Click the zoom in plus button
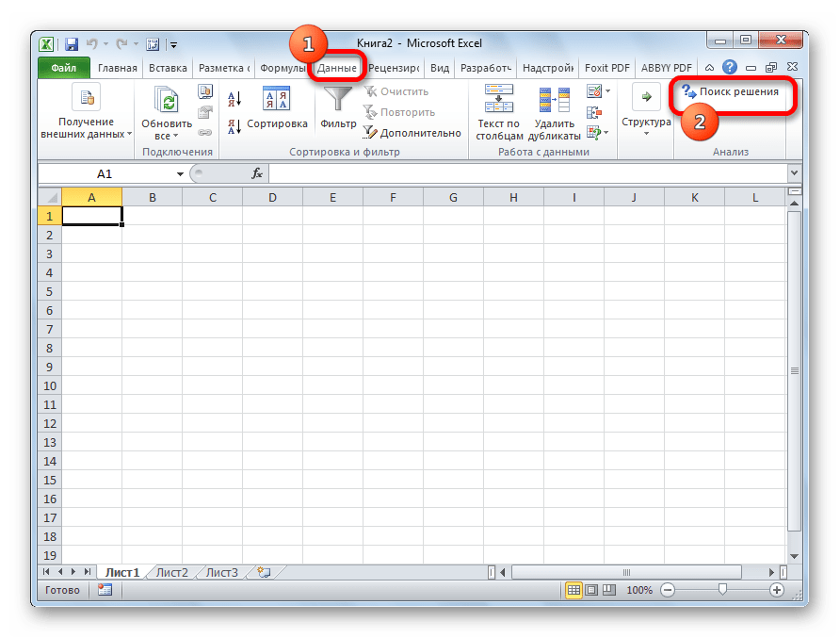 pos(776,590)
